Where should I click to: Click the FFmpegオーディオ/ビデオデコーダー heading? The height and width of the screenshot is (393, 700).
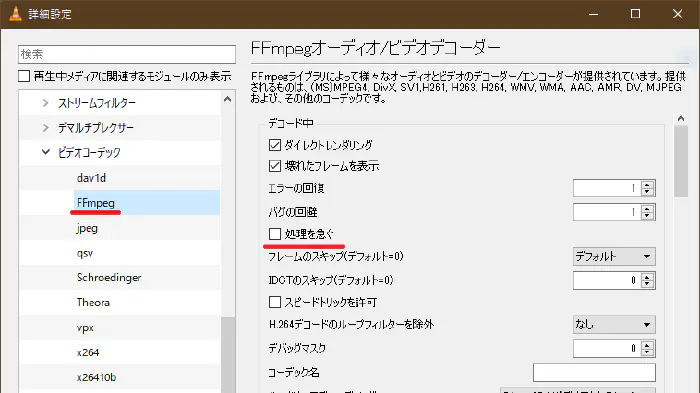375,48
